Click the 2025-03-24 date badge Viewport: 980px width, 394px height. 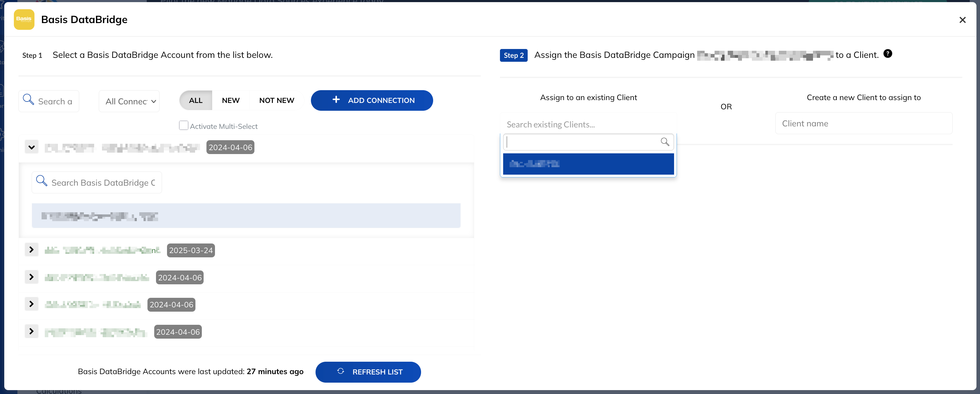(x=190, y=250)
